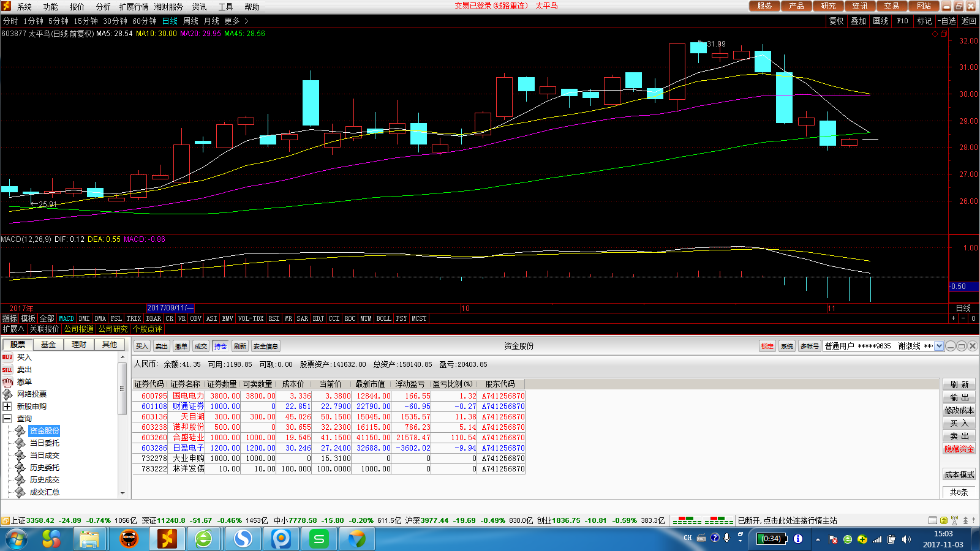The image size is (980, 551).
Task: Open the 公司报道 tab
Action: point(79,329)
